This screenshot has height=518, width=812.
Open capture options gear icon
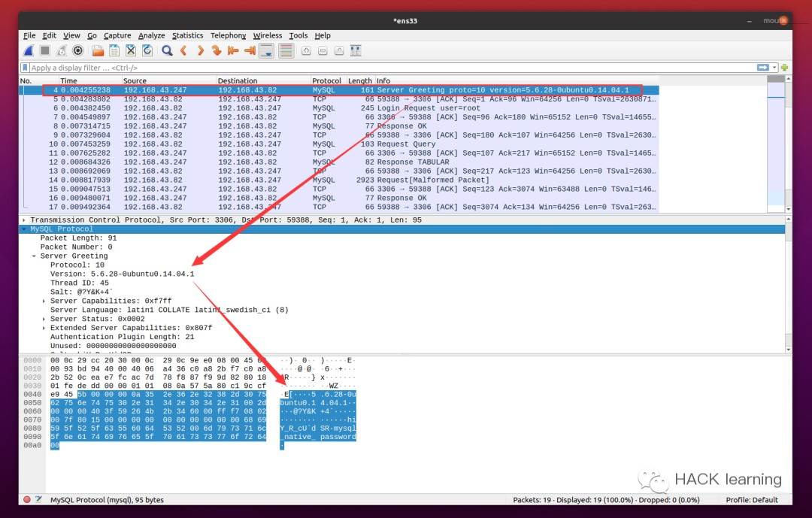(77, 50)
